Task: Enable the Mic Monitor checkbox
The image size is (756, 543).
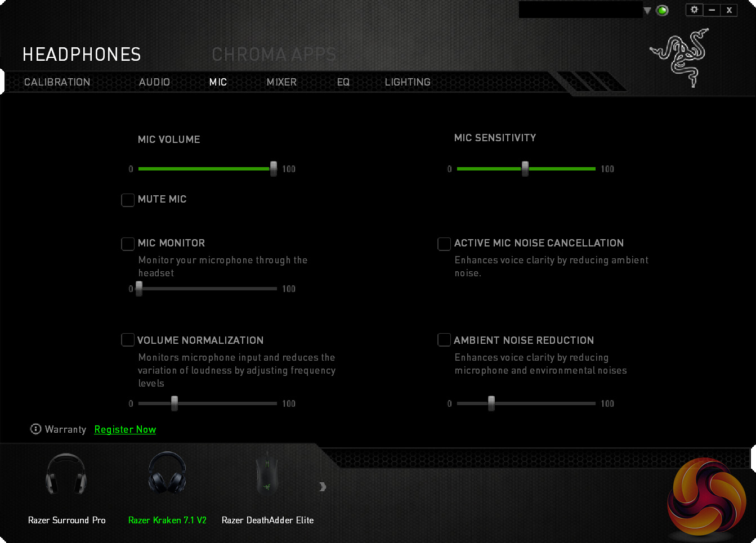Action: pos(128,244)
